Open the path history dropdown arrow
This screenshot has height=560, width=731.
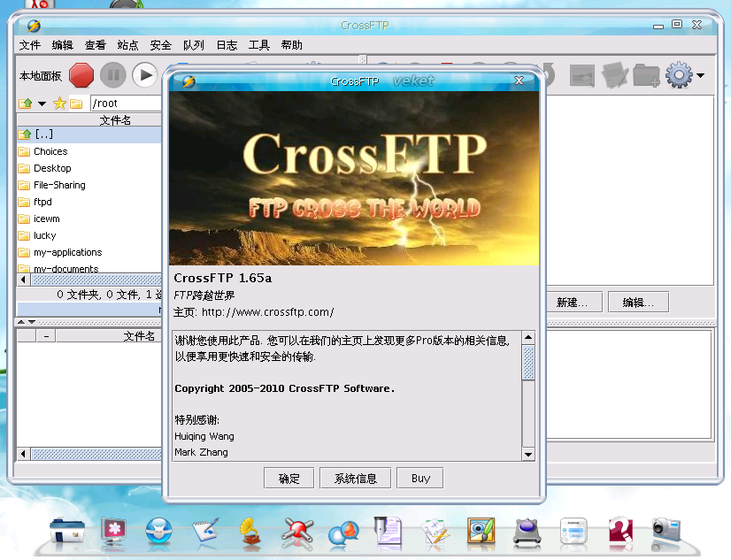point(42,104)
